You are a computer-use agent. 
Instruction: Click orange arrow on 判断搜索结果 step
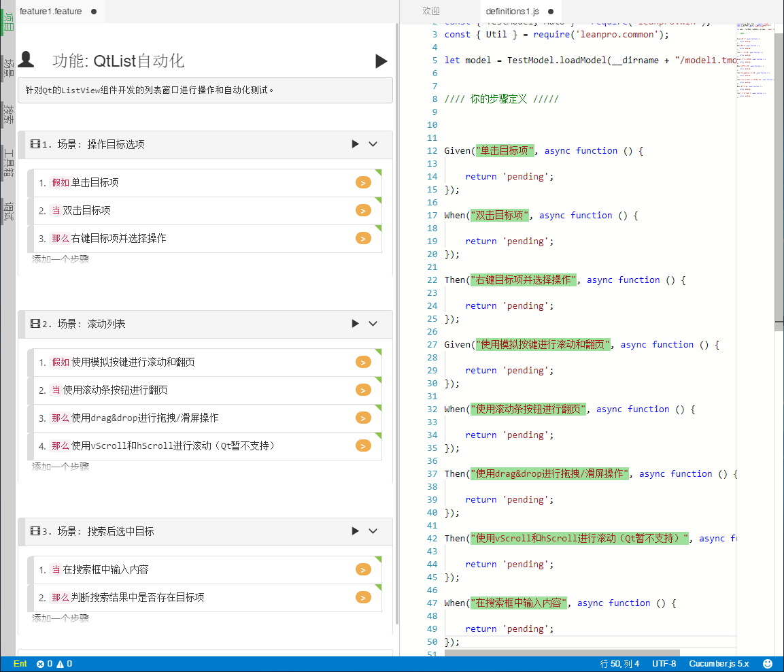tap(364, 597)
